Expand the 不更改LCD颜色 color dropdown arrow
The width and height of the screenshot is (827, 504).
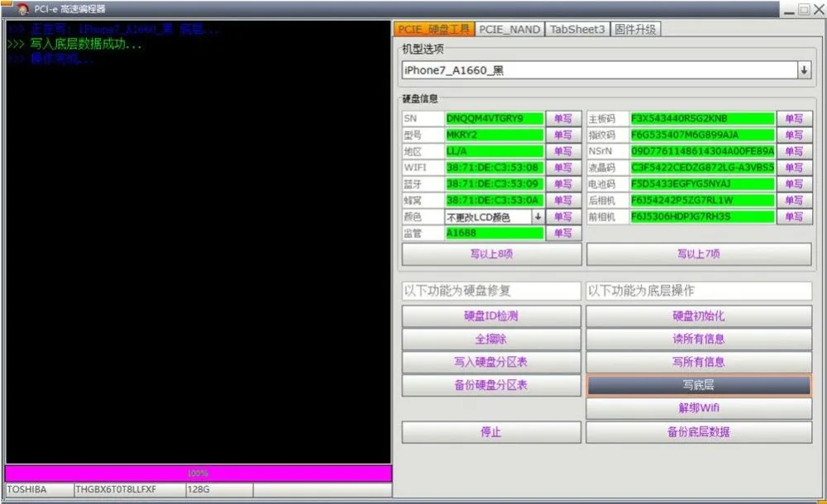538,216
